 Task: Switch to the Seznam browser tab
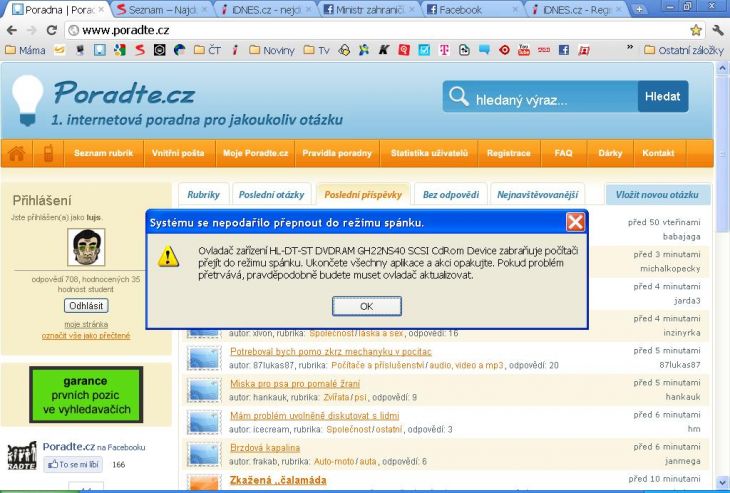point(162,9)
